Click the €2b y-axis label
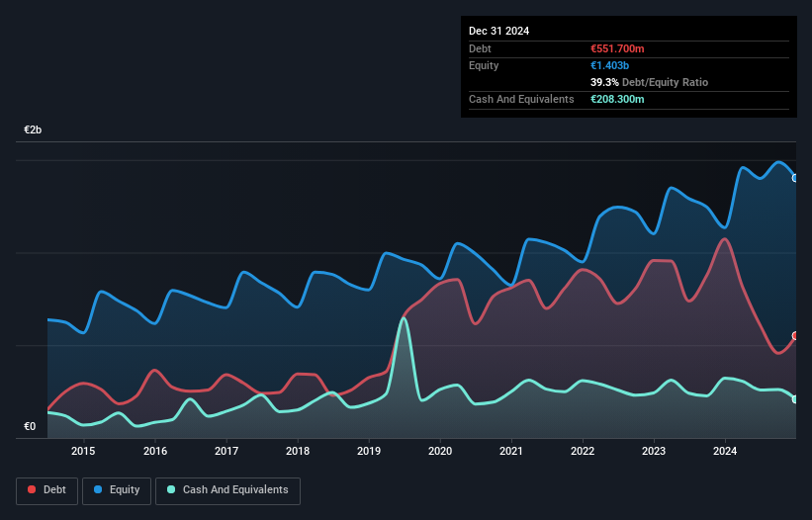Screen dimensions: 812x520 tap(33, 130)
